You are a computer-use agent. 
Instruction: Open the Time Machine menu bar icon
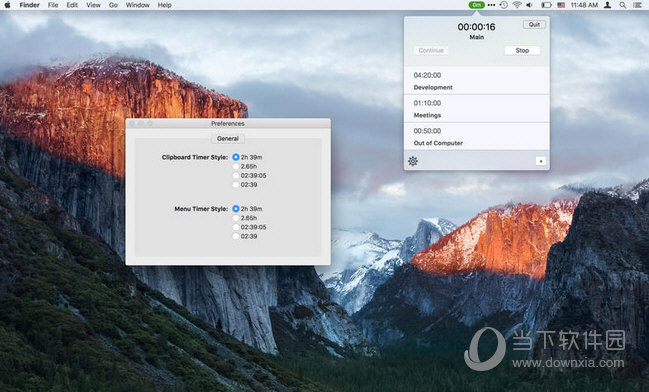click(x=504, y=5)
